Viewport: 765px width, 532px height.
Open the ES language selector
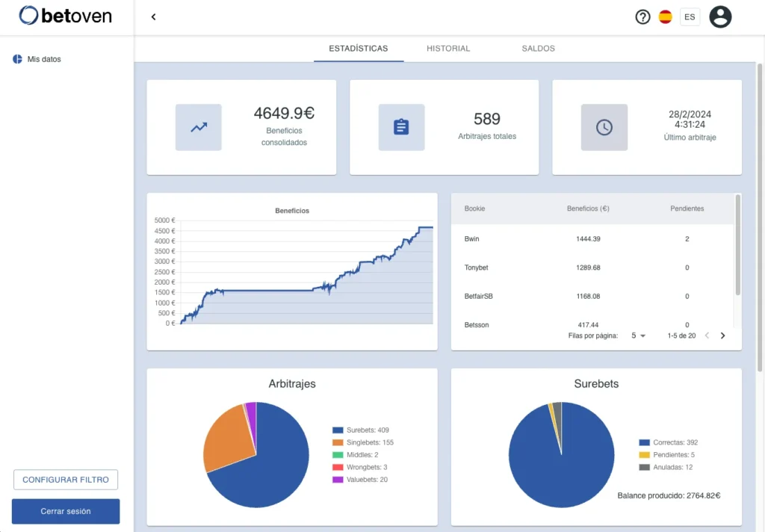click(690, 16)
